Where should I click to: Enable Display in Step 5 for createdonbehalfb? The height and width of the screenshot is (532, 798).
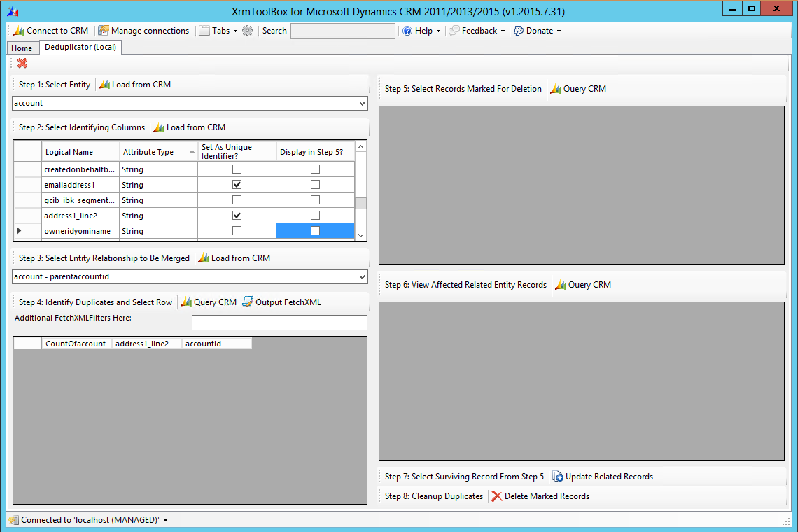point(315,169)
